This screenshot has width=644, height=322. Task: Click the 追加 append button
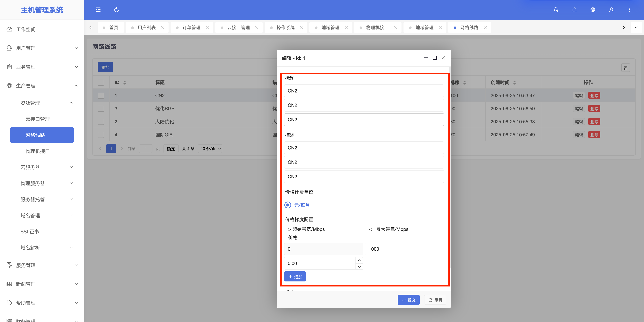point(295,277)
